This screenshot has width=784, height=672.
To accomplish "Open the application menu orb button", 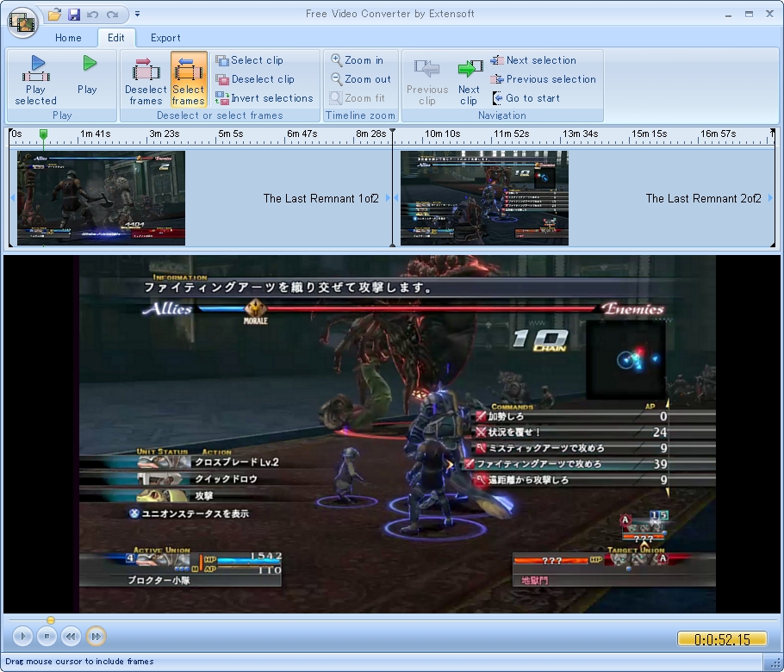I will pos(23,22).
